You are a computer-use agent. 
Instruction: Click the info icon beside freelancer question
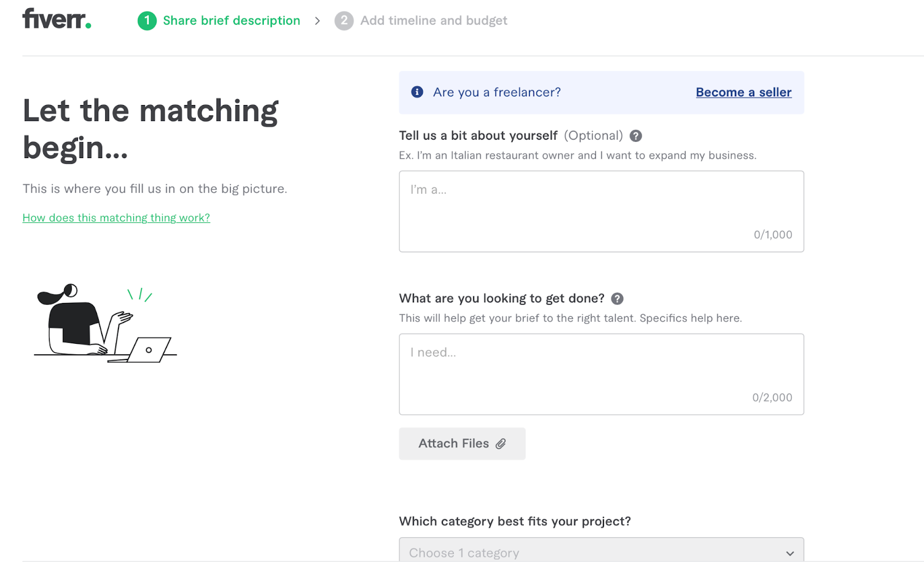click(417, 92)
